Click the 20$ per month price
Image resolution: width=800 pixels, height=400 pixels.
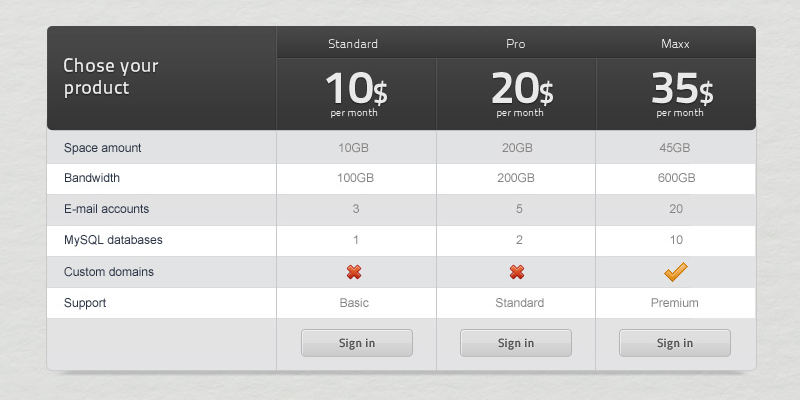520,94
